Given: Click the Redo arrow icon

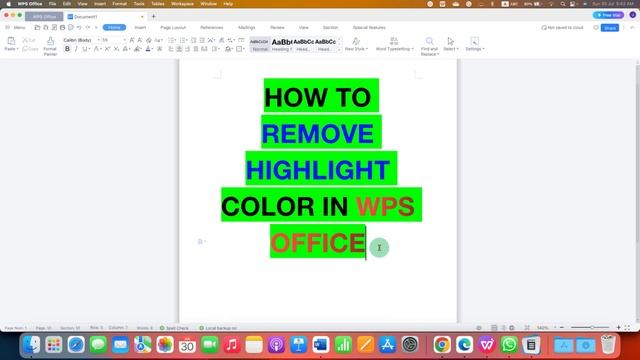Looking at the screenshot, I should (x=88, y=27).
